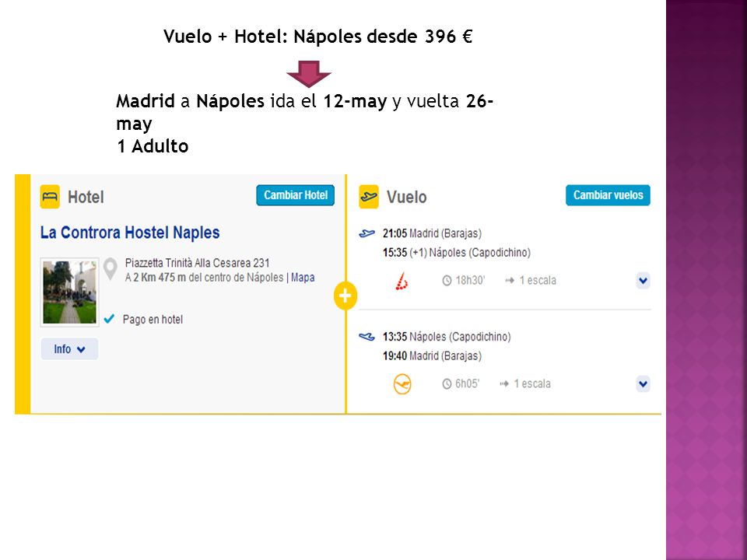Open La Controra Hostel Naples link

pyautogui.click(x=130, y=233)
